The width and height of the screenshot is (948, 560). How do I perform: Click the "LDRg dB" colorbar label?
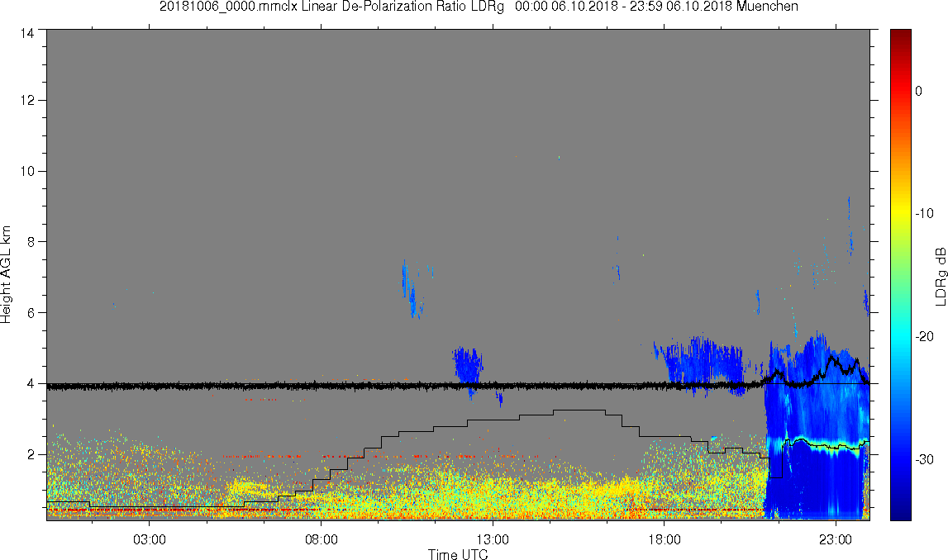point(940,276)
